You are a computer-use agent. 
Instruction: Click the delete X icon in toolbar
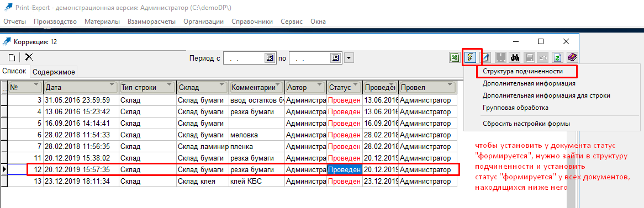[x=29, y=57]
